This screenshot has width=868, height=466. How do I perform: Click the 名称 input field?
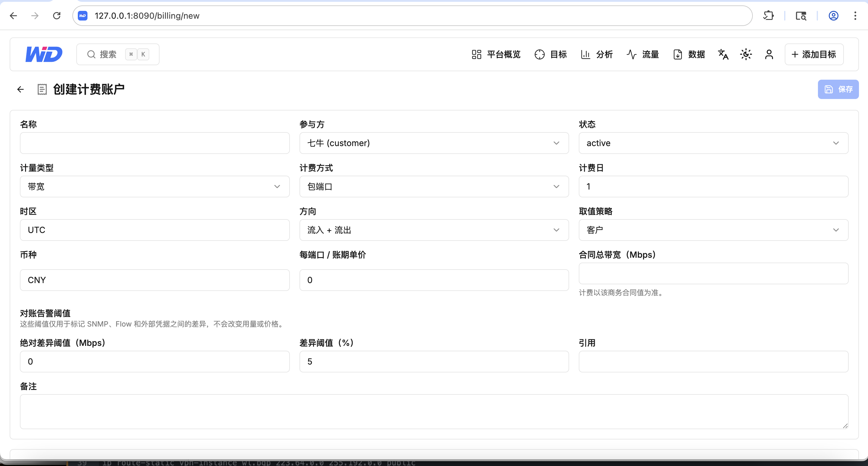coord(155,143)
